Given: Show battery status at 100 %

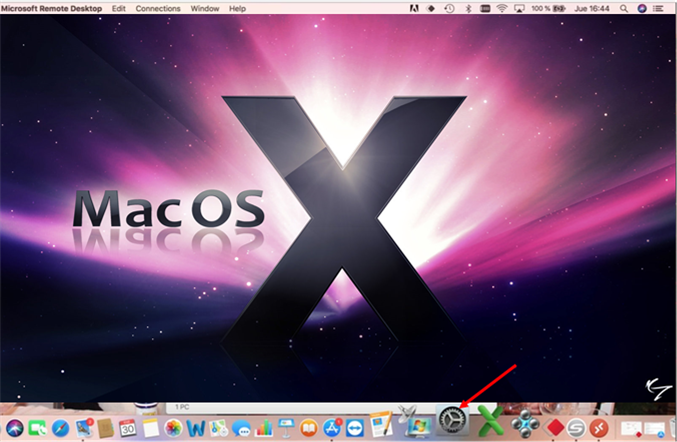Looking at the screenshot, I should coord(548,9).
